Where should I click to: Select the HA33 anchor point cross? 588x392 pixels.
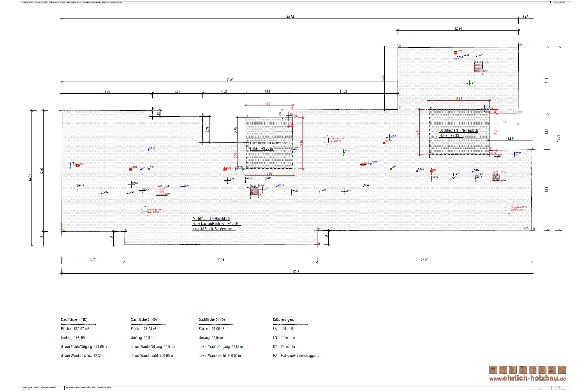[x=78, y=187]
